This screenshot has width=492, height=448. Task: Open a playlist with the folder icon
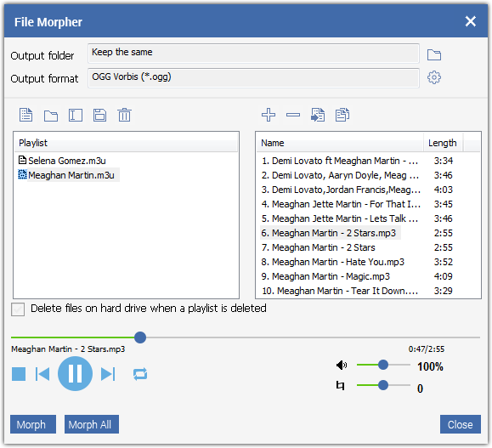(51, 116)
